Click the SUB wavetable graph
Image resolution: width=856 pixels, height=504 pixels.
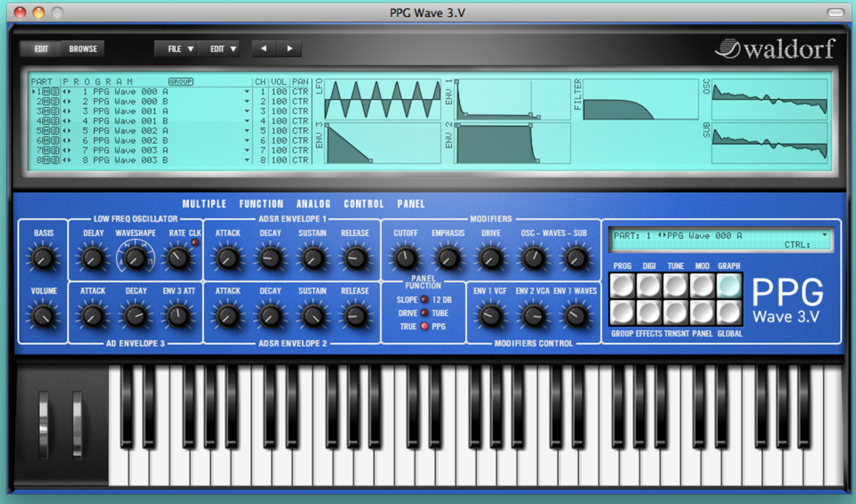click(x=770, y=143)
